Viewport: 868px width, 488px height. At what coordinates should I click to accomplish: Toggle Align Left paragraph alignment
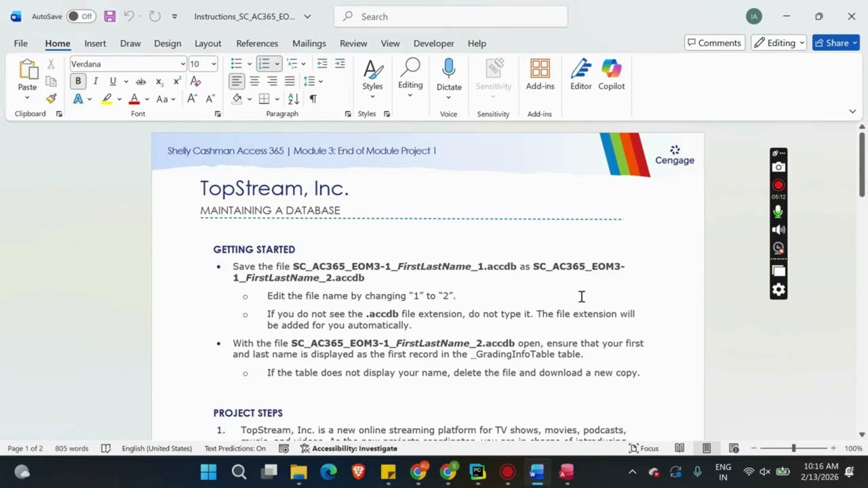[236, 81]
